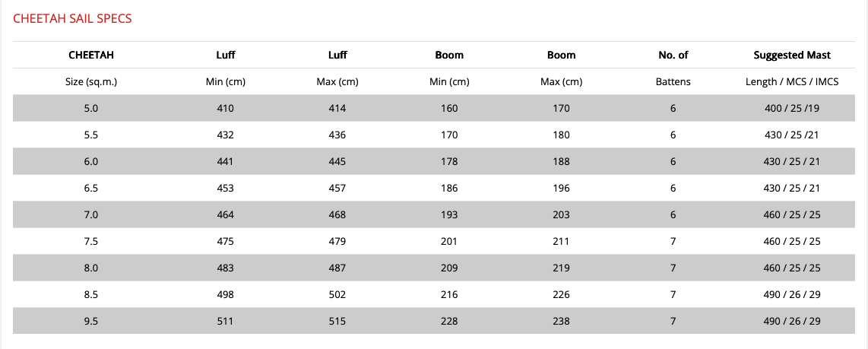
Task: Select the 'Size (sq.m.)' subheader cell
Action: click(91, 81)
